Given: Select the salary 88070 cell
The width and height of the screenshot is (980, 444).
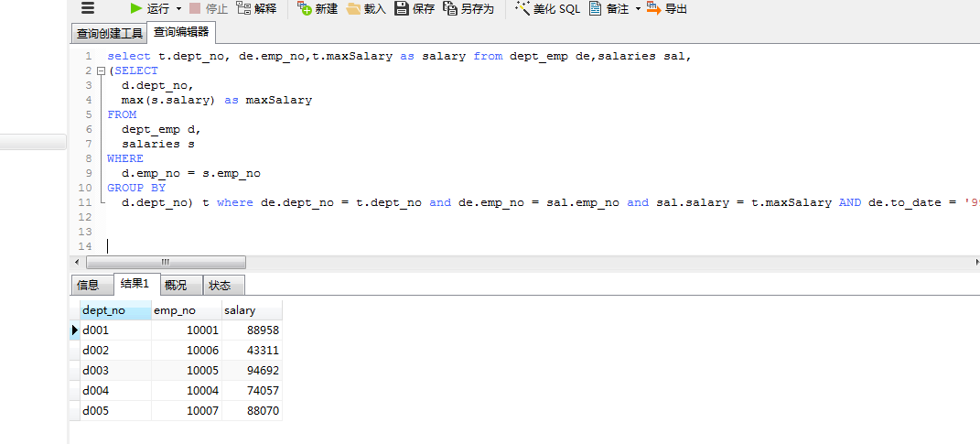Looking at the screenshot, I should coord(252,411).
